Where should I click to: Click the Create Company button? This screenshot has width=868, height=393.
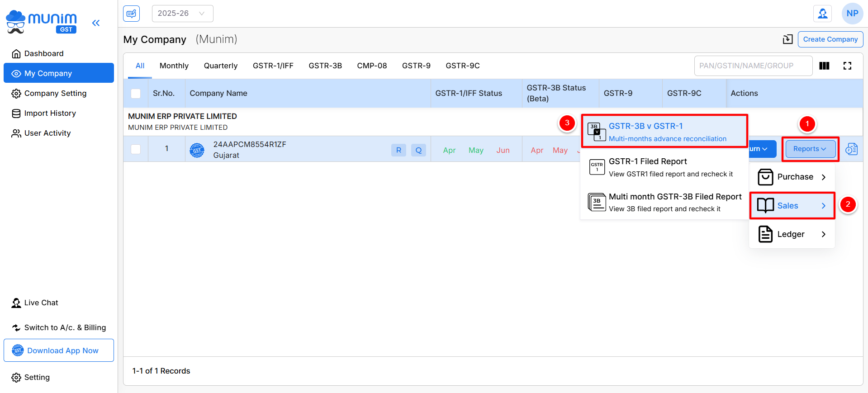coord(830,39)
